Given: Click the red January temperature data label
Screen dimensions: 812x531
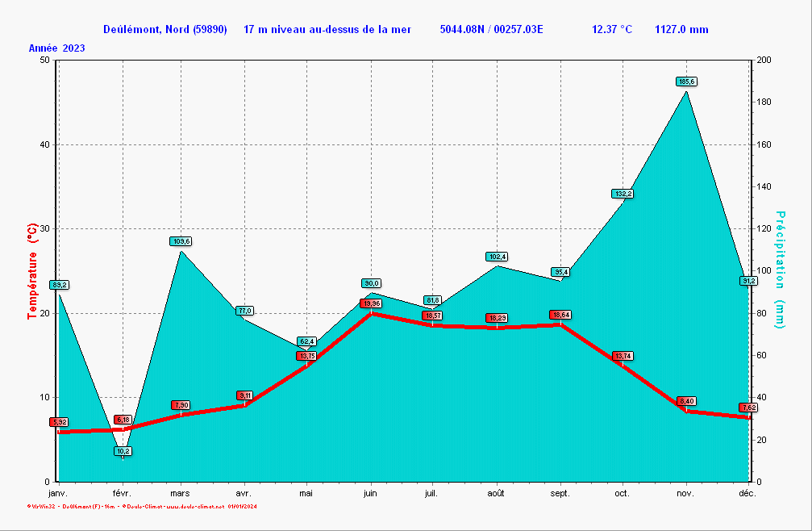Looking at the screenshot, I should pos(59,422).
